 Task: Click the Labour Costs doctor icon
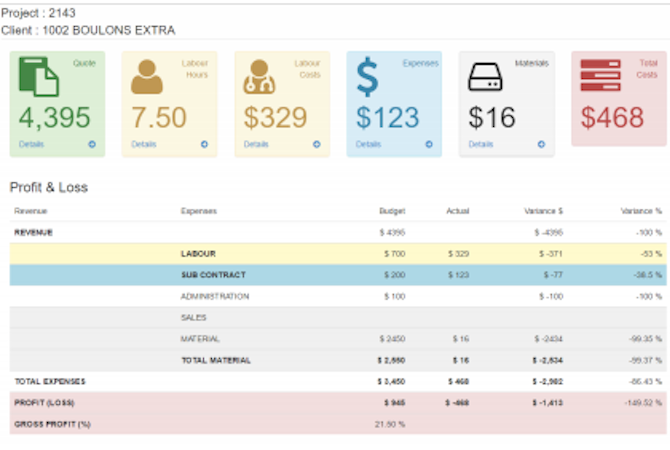tap(259, 76)
